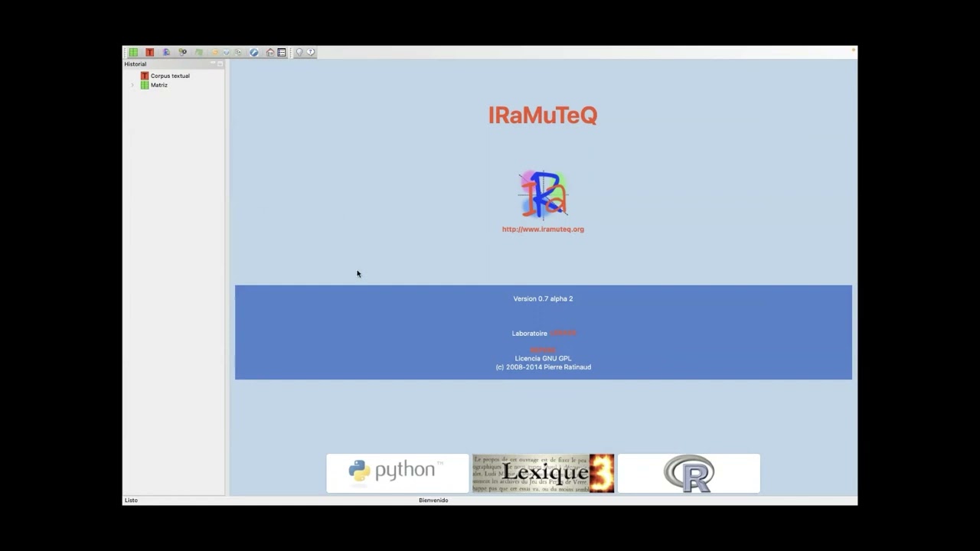980x551 pixels.
Task: Click the Historial panel header's left button
Action: 213,63
